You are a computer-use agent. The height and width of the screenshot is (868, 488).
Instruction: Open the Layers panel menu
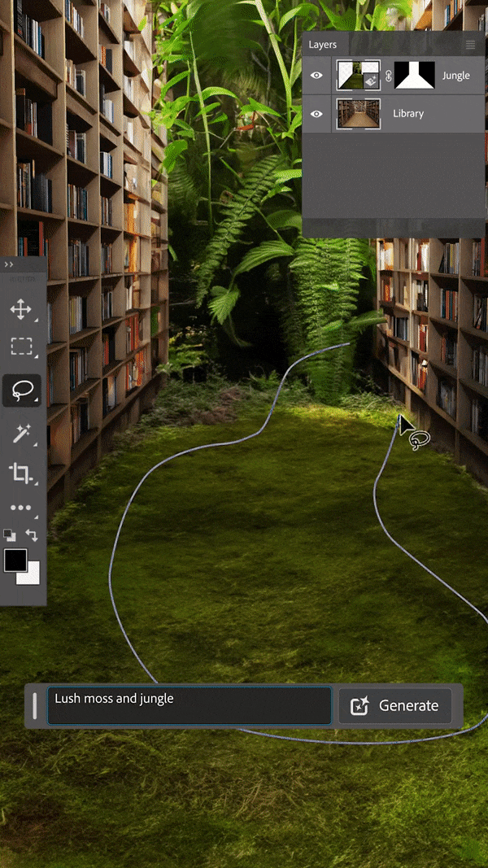[x=471, y=45]
